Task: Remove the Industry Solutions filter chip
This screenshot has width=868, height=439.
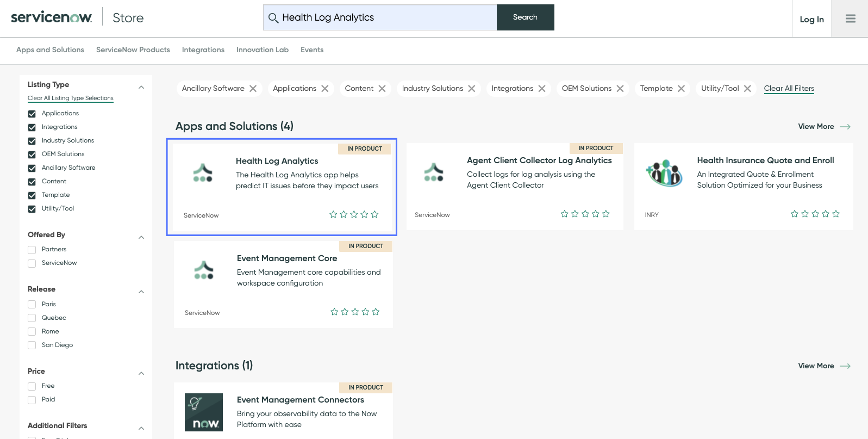Action: tap(472, 89)
